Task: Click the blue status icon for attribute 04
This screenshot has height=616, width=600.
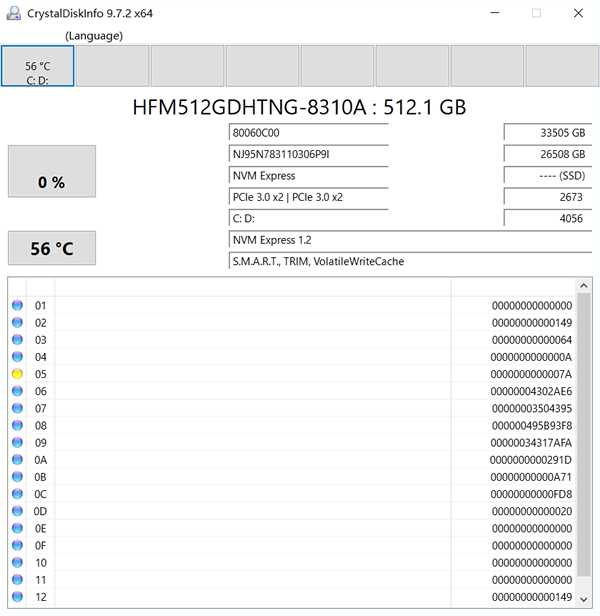Action: click(x=17, y=357)
